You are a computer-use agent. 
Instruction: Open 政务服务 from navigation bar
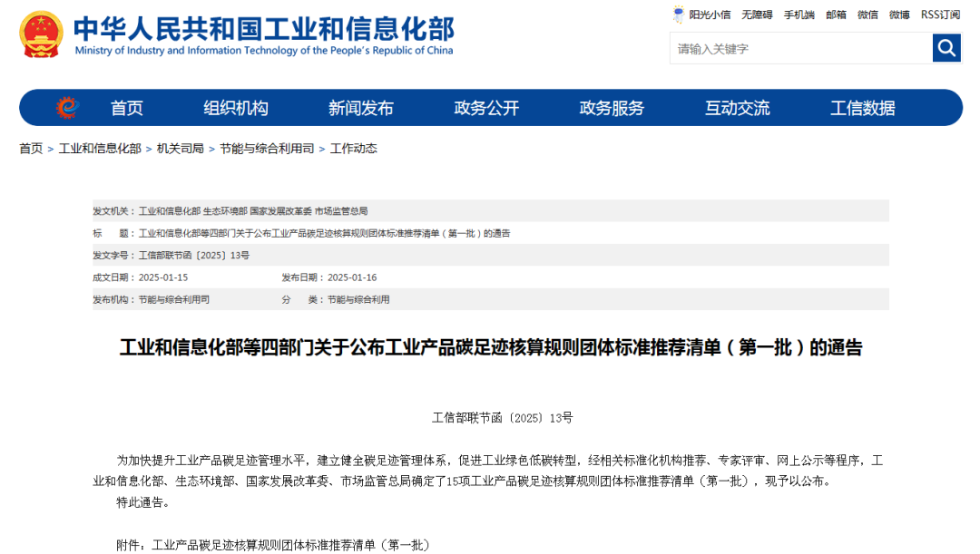(x=612, y=108)
